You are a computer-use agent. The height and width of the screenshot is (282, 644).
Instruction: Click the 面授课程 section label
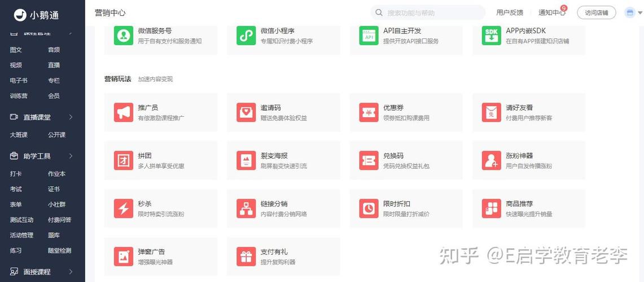click(37, 272)
